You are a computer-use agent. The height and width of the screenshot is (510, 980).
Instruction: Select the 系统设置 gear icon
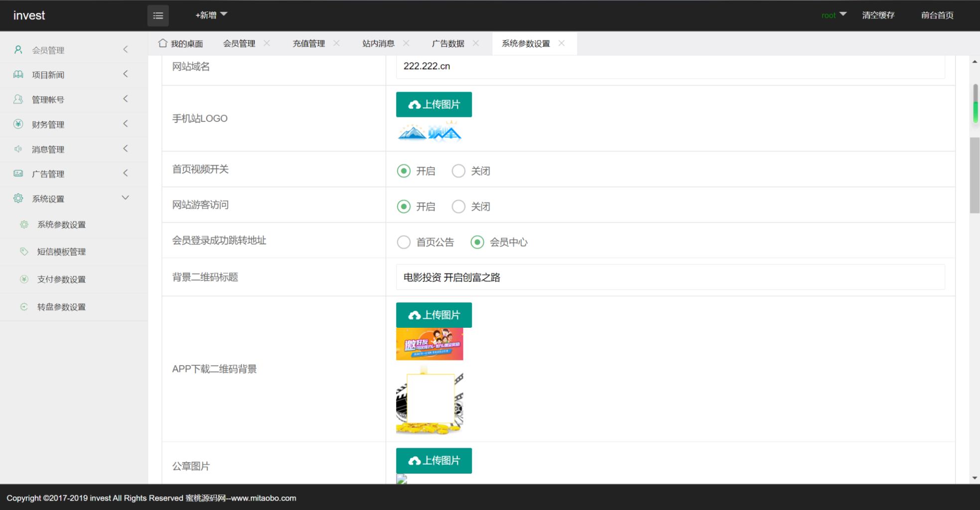point(18,198)
